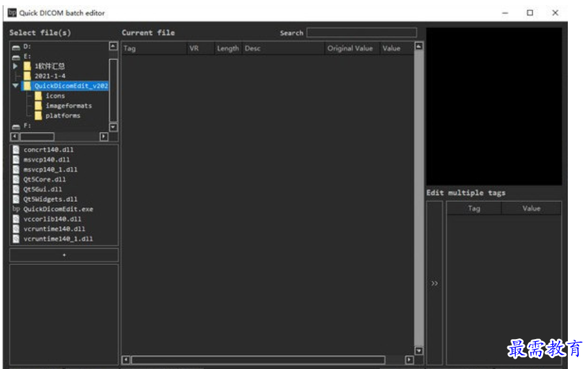Expand the 1软件汇总 folder

point(16,66)
